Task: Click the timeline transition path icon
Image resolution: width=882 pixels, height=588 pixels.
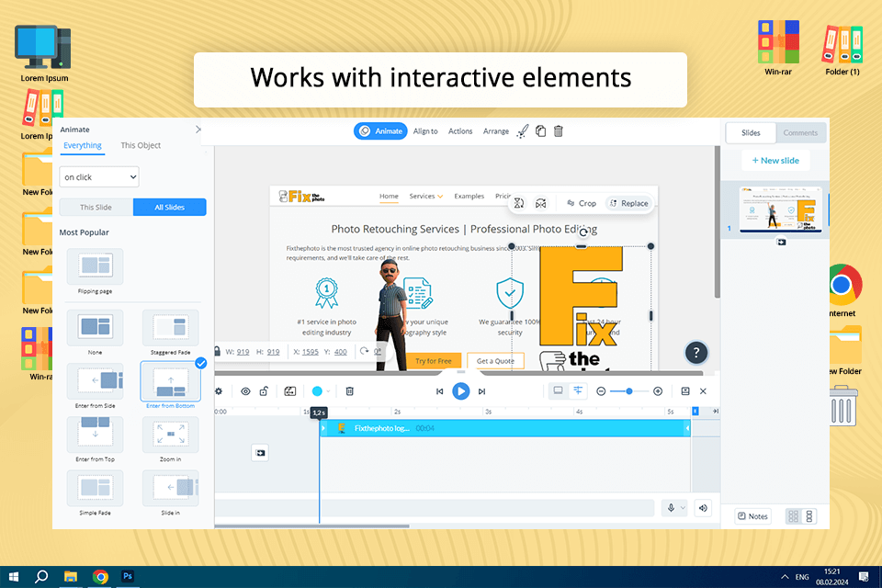Action: coord(289,391)
